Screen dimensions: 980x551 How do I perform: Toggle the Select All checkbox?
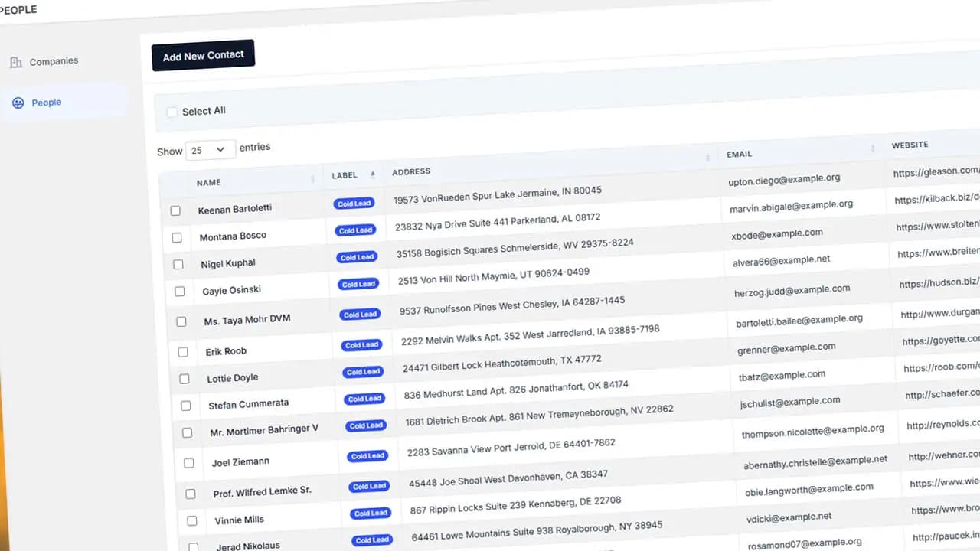pos(171,112)
